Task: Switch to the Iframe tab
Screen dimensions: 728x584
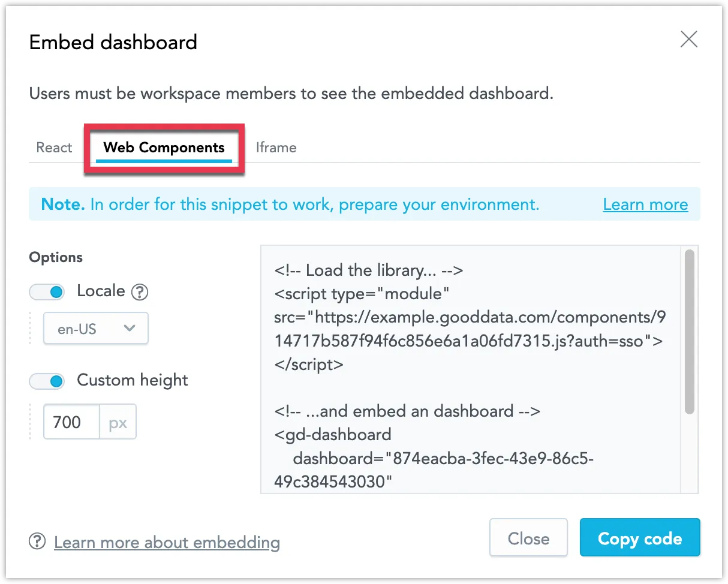Action: (x=276, y=147)
